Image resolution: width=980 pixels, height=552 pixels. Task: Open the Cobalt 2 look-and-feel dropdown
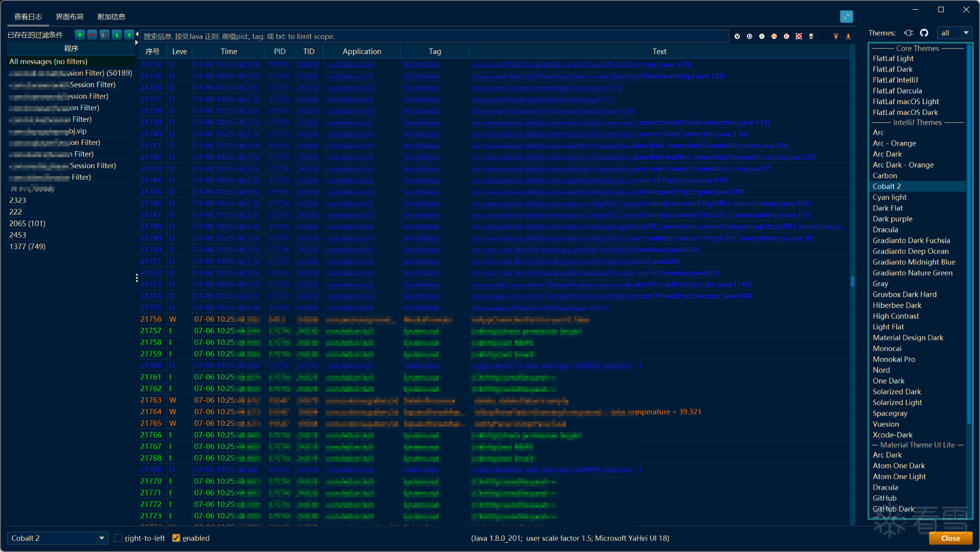(x=57, y=538)
